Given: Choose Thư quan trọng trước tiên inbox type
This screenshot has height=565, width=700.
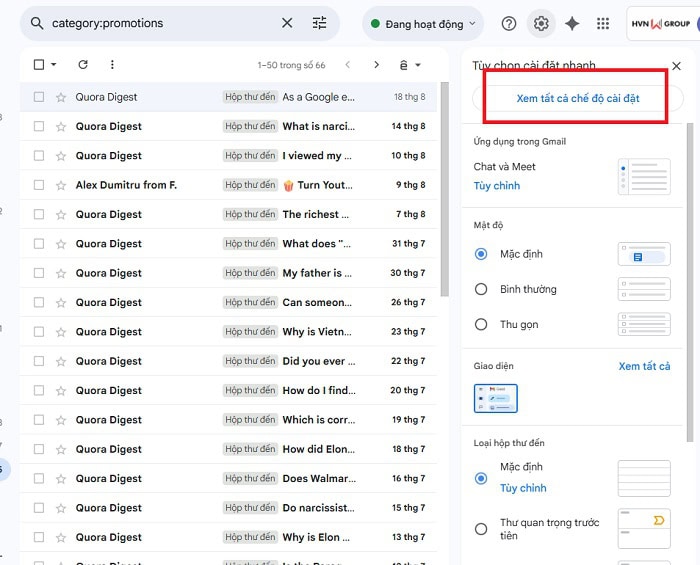Looking at the screenshot, I should [481, 529].
